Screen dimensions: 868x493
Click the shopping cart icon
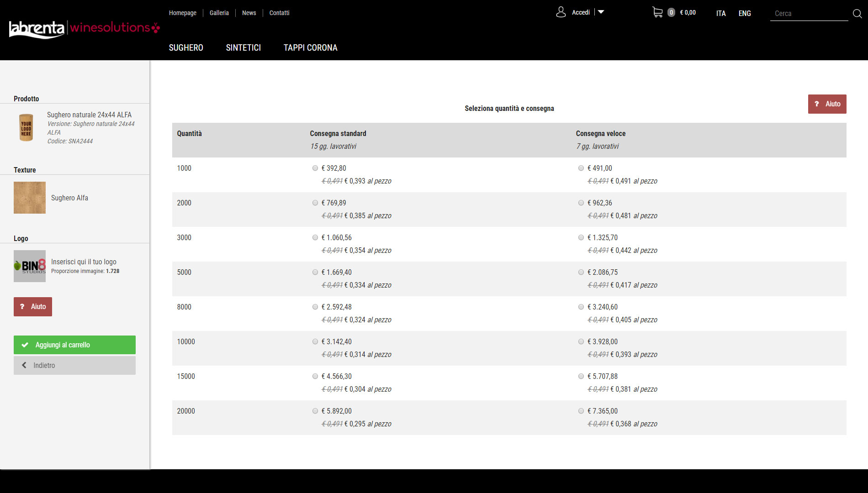click(657, 12)
